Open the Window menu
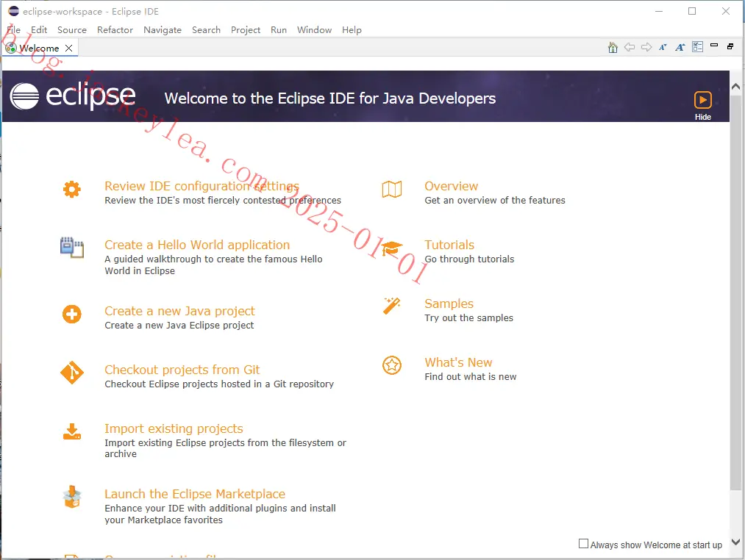The image size is (745, 560). tap(315, 30)
